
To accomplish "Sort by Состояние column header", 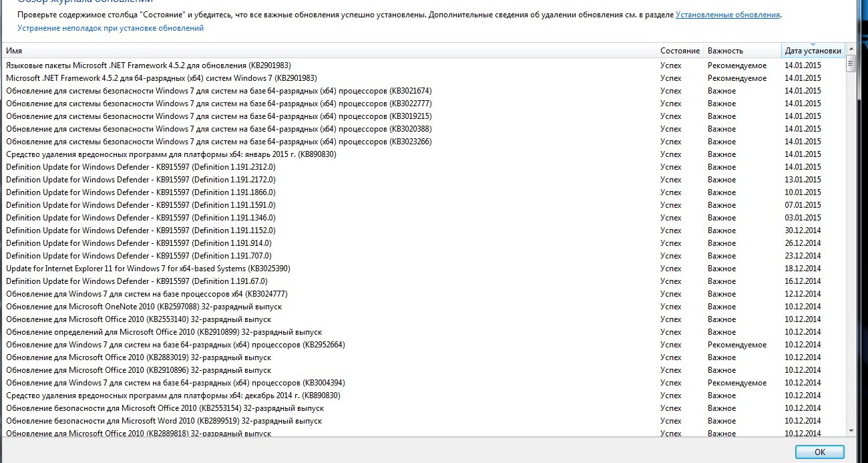I will (x=680, y=51).
